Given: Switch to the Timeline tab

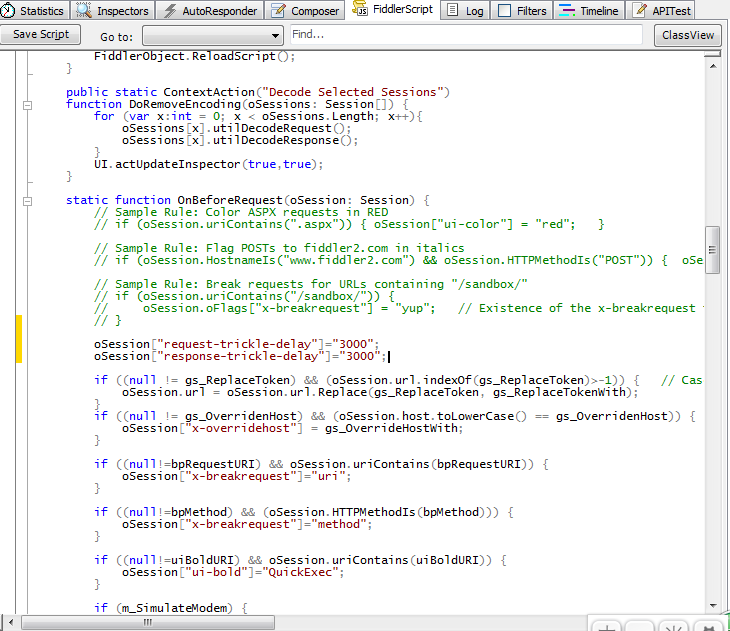Looking at the screenshot, I should [x=589, y=10].
